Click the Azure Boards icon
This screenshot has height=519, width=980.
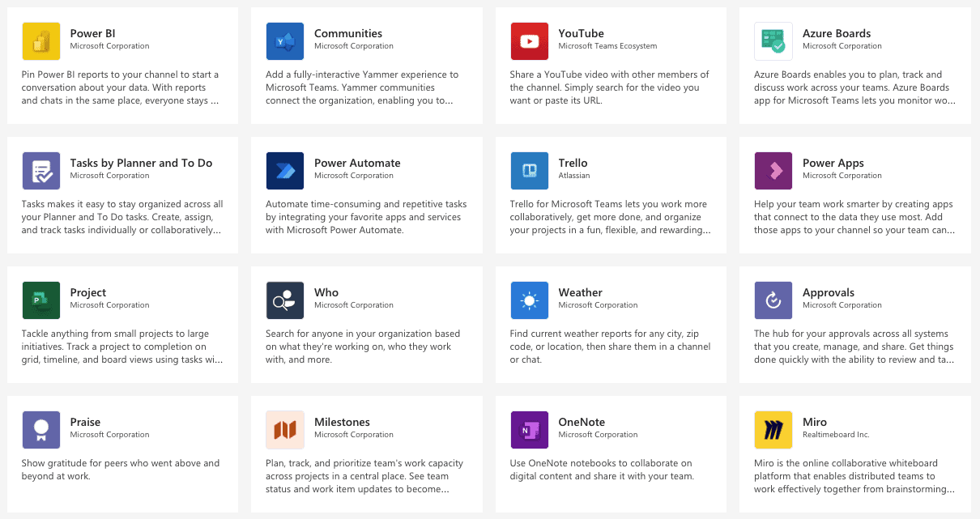pyautogui.click(x=773, y=41)
